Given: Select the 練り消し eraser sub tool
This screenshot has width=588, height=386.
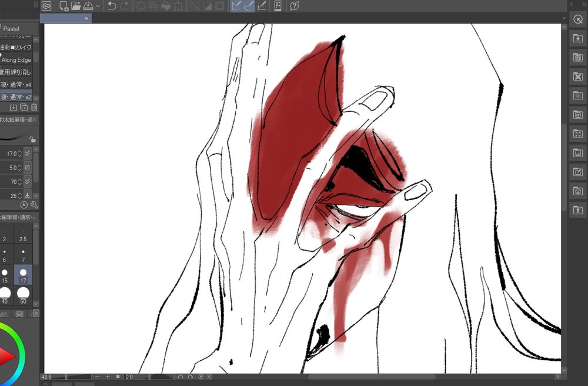Looking at the screenshot, I should [16, 72].
